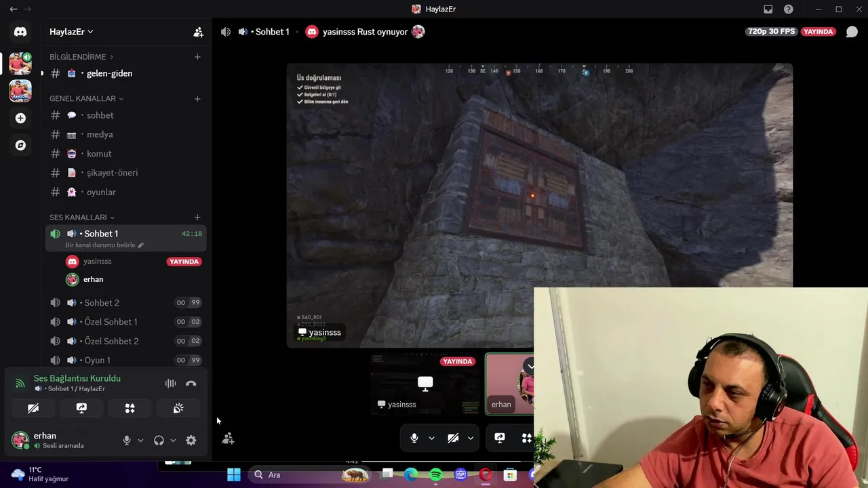Open the Windows Start menu
The image size is (868, 488).
click(x=233, y=474)
